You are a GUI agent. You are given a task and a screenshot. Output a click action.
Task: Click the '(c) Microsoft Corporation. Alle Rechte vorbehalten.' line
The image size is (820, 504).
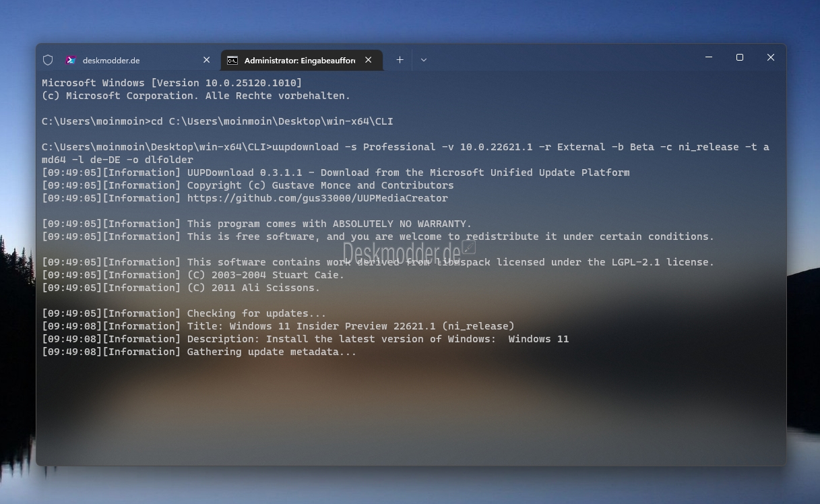[x=196, y=96]
